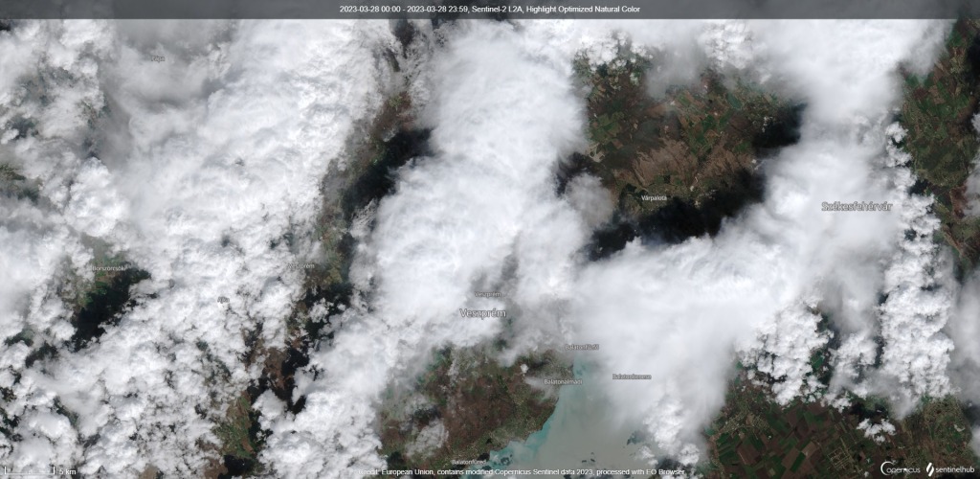980x479 pixels.
Task: Click the EO Browser text in the credit line
Action: (x=662, y=472)
